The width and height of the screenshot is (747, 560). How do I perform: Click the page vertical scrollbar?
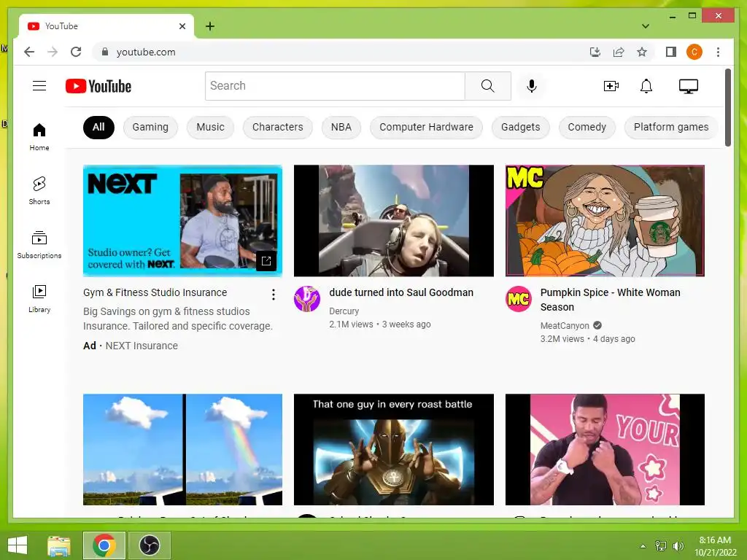(x=728, y=108)
